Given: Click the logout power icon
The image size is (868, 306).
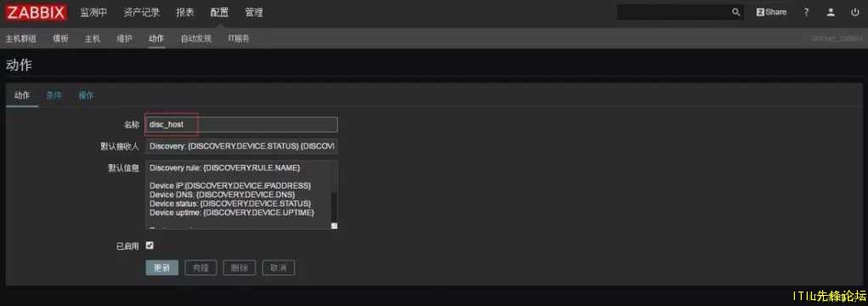Looking at the screenshot, I should (854, 12).
